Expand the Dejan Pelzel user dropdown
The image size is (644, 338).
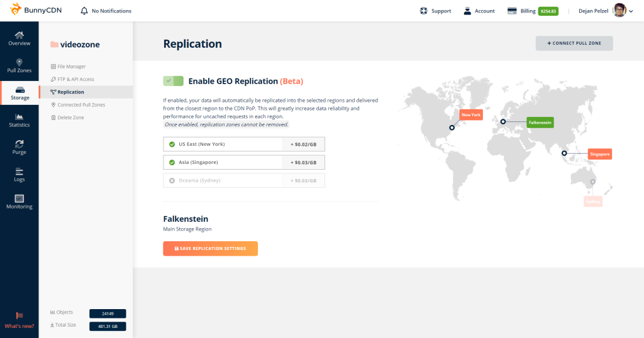click(631, 11)
